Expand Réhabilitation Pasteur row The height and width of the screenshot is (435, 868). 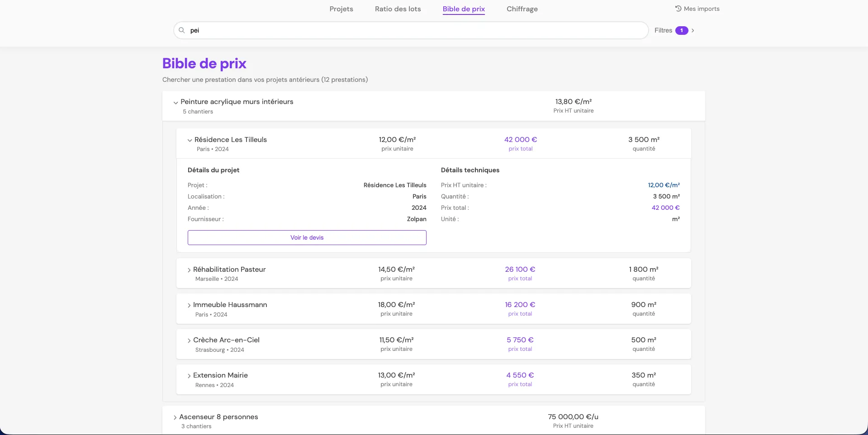point(189,270)
